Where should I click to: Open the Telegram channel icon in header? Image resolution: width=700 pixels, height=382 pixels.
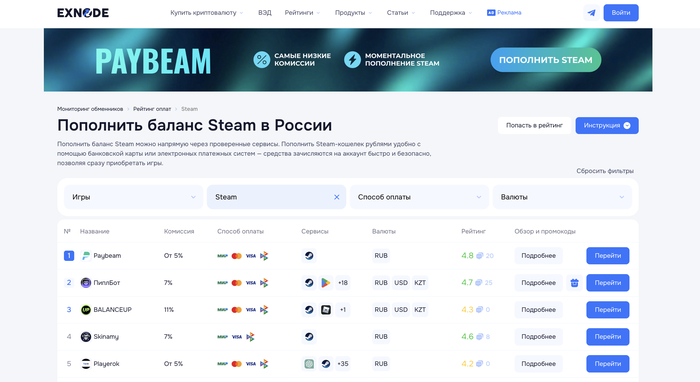coord(592,12)
